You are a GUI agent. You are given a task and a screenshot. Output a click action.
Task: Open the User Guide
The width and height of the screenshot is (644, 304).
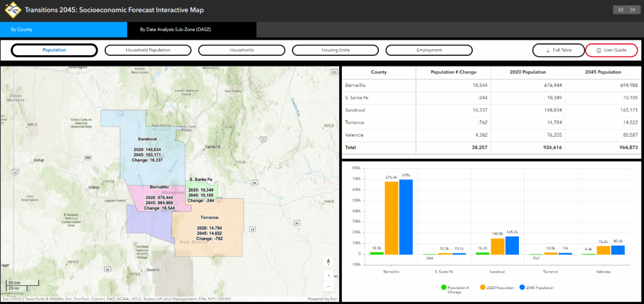pyautogui.click(x=611, y=50)
